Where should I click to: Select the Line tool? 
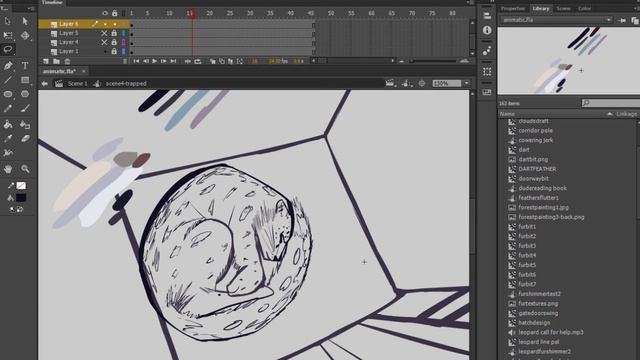[8, 80]
